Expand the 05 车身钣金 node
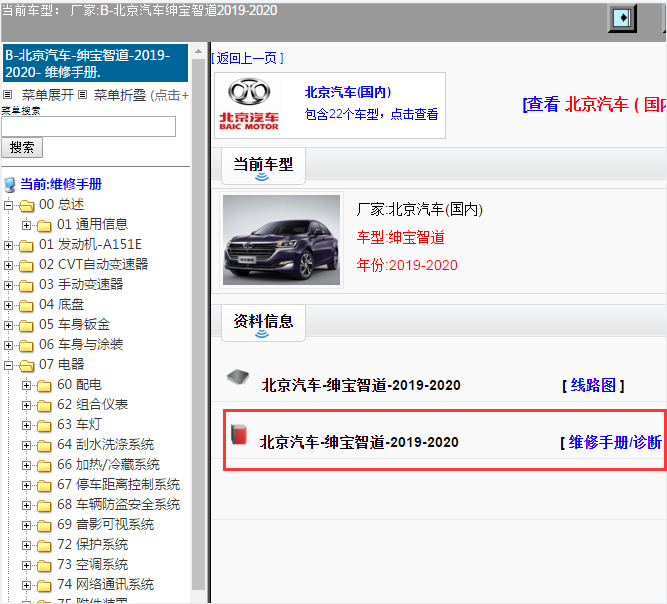 (x=8, y=325)
